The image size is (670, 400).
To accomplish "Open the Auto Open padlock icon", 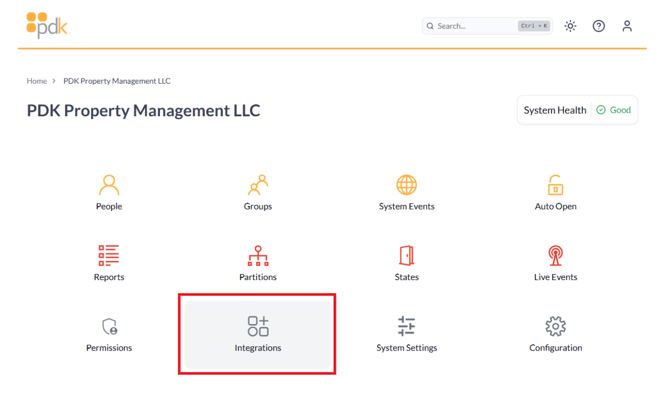I will [x=555, y=186].
